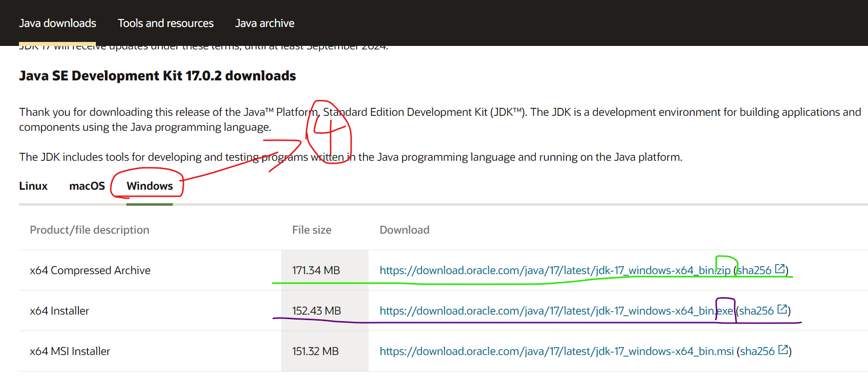Open Tools and resources nav item
This screenshot has height=382, width=868.
point(166,23)
